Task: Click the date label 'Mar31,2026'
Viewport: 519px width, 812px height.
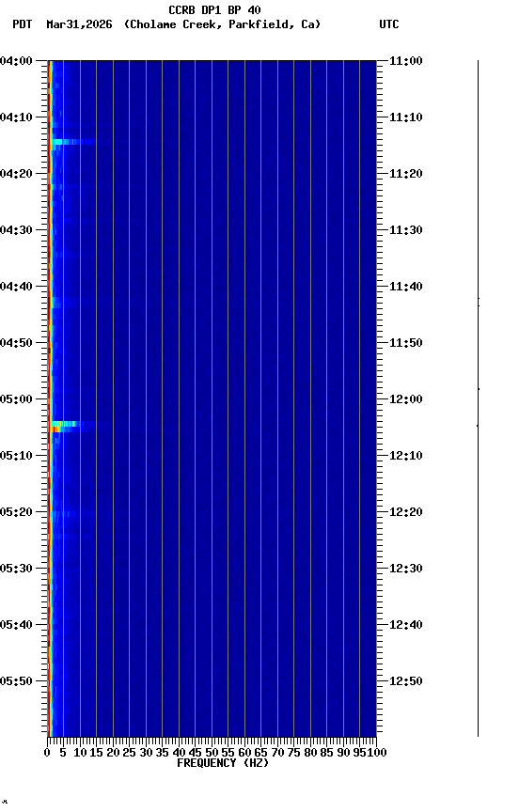Action: [x=79, y=24]
